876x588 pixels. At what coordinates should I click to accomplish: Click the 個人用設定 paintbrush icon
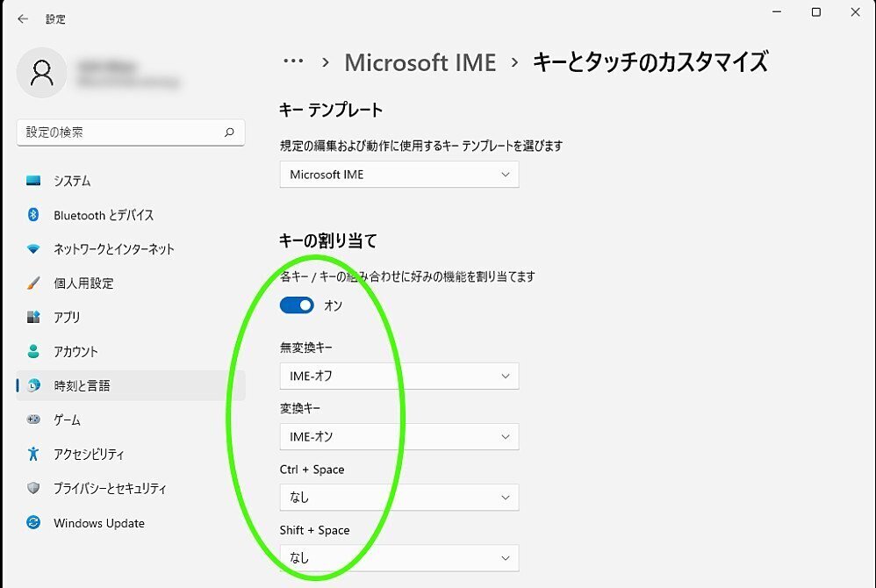(33, 283)
